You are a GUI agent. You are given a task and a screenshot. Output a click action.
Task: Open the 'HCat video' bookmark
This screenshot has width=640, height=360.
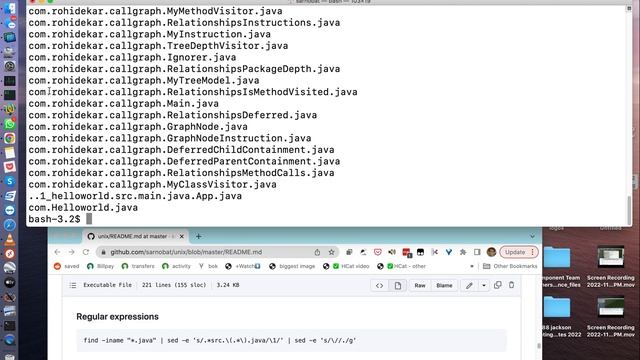click(346, 266)
